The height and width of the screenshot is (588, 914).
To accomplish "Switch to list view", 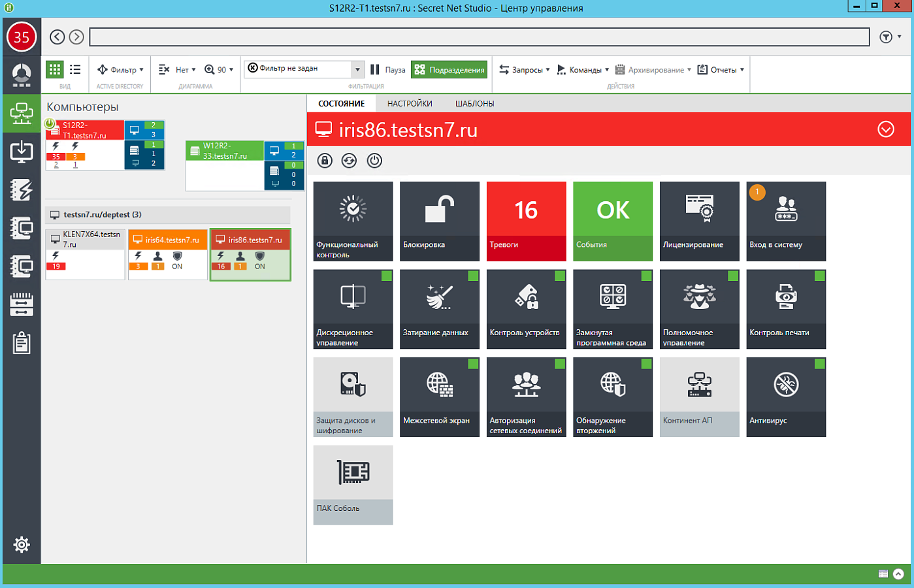I will click(75, 69).
